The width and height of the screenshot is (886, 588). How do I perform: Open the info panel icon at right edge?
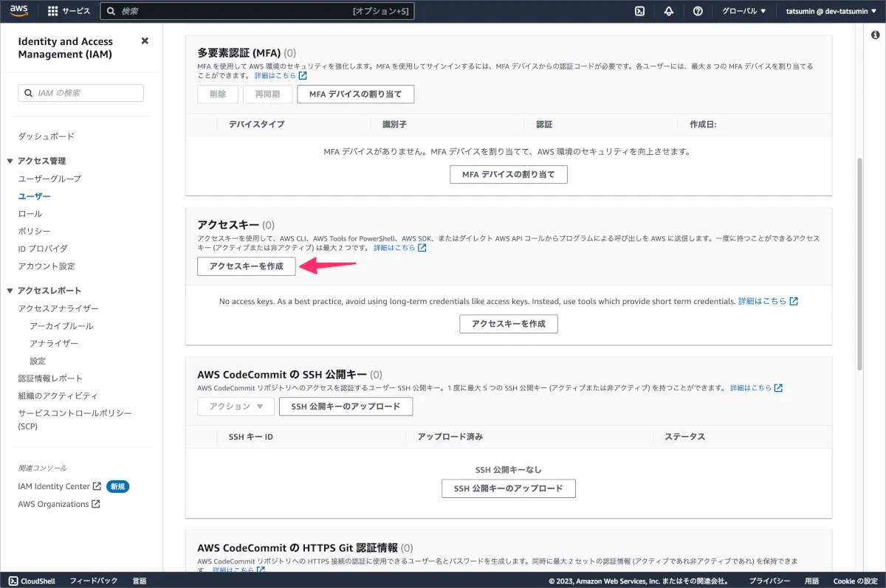point(875,35)
